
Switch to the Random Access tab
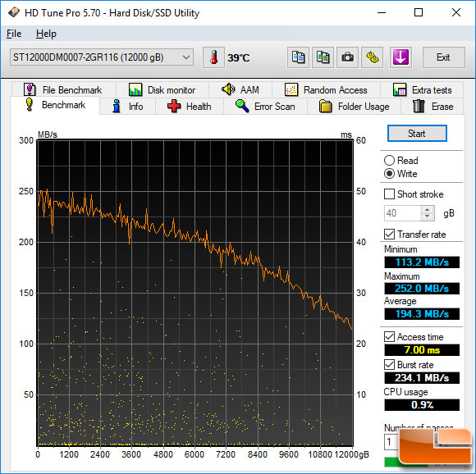tap(326, 90)
